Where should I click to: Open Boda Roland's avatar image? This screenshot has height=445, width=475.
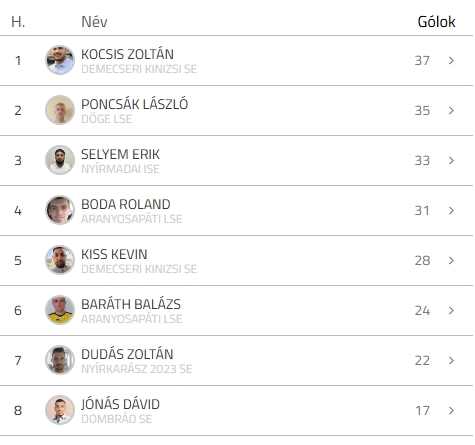click(60, 210)
